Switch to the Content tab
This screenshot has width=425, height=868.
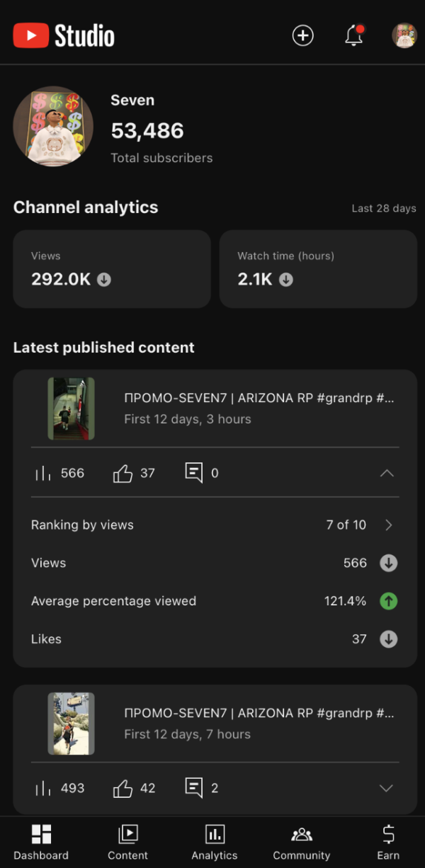tap(128, 841)
